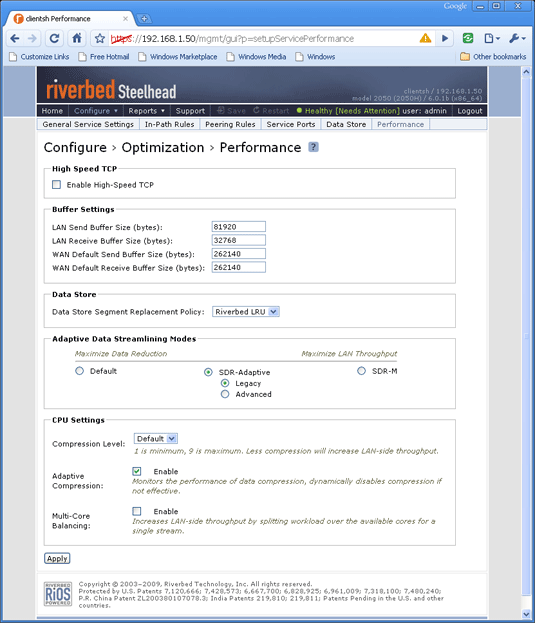Click the security warning triangle icon
The height and width of the screenshot is (623, 535).
425,38
